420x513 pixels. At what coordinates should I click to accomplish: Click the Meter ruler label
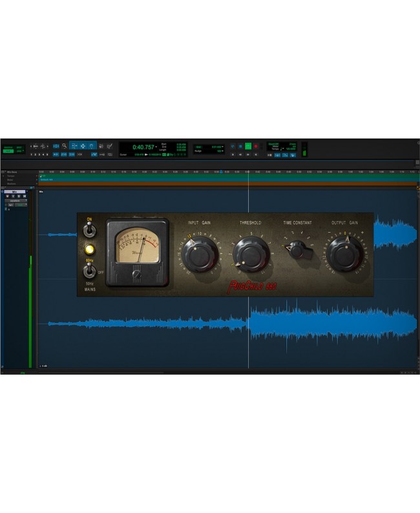click(x=10, y=180)
